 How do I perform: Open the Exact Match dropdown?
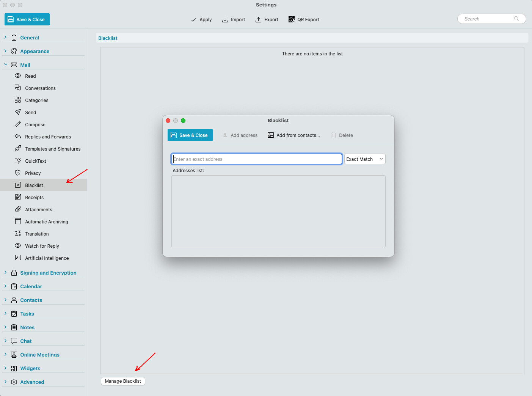pyautogui.click(x=365, y=159)
